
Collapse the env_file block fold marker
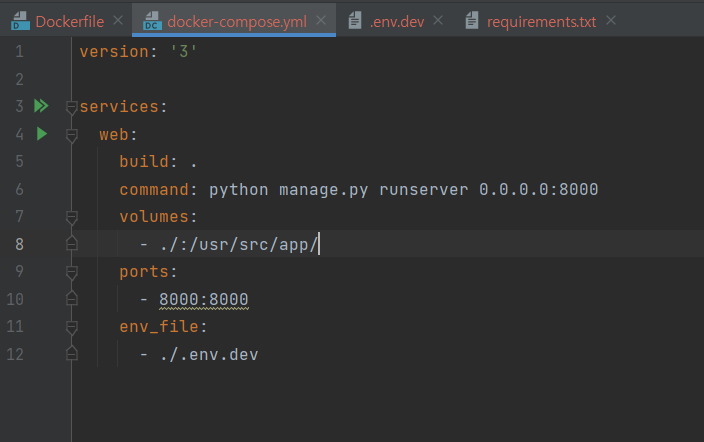tap(71, 327)
